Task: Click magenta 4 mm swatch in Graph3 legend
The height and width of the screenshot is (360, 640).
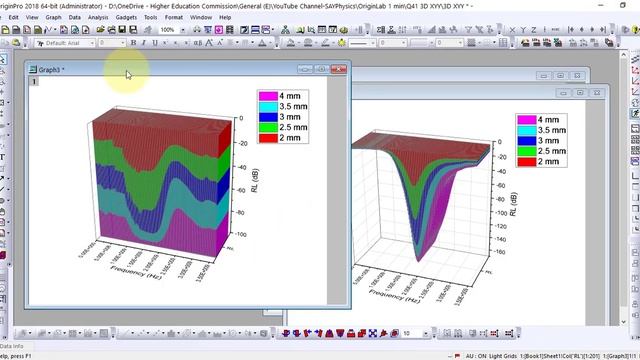Action: [268, 96]
